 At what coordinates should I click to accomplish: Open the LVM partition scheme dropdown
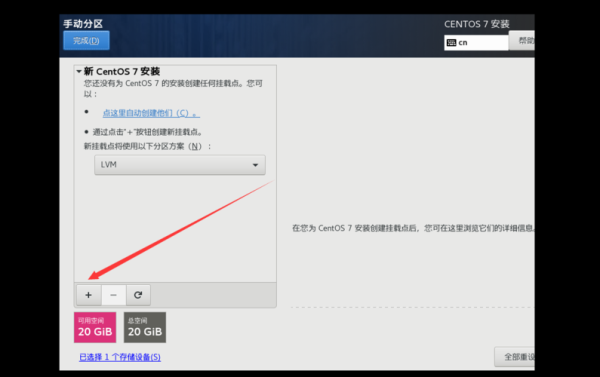(180, 165)
